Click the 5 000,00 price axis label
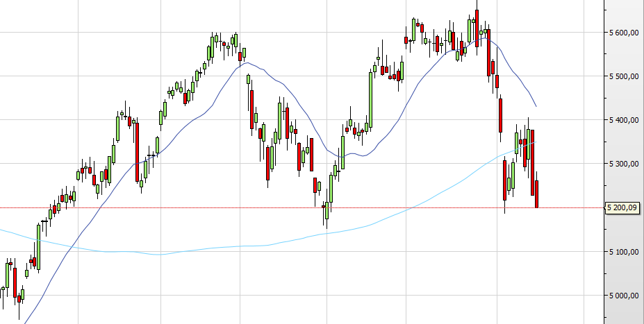The width and height of the screenshot is (644, 324). 624,296
